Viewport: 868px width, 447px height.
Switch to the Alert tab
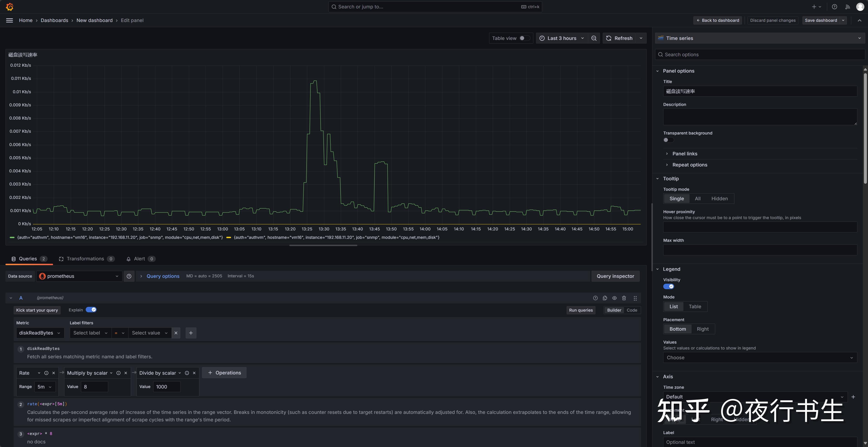click(141, 259)
